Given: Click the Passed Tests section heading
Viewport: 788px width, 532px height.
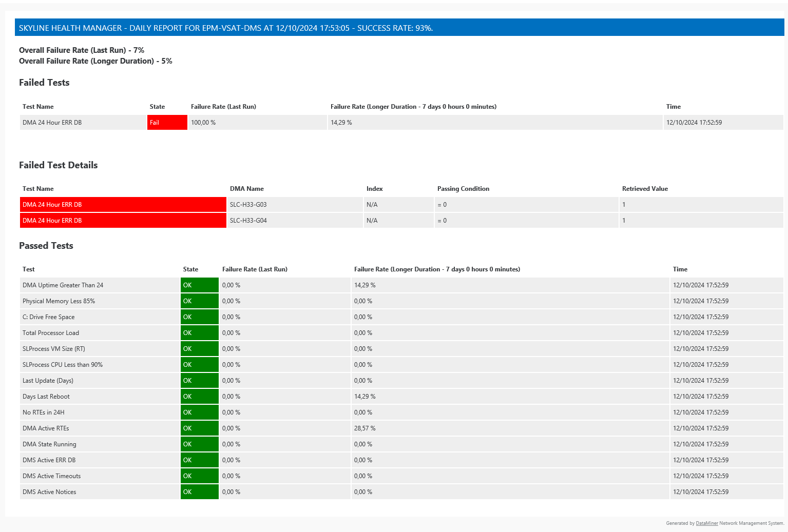Looking at the screenshot, I should coord(46,246).
